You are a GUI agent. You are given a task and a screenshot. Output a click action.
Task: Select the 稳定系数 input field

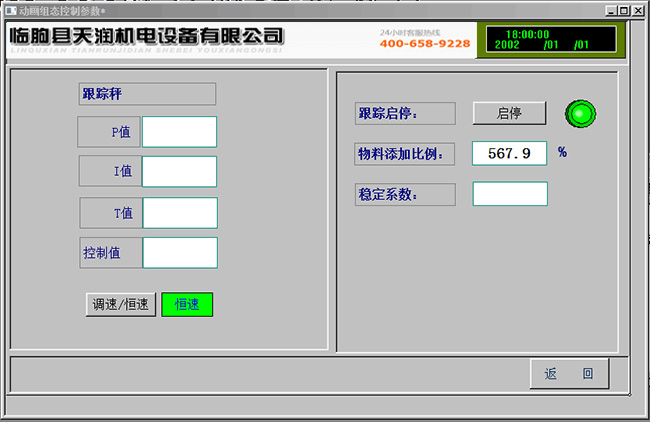510,194
